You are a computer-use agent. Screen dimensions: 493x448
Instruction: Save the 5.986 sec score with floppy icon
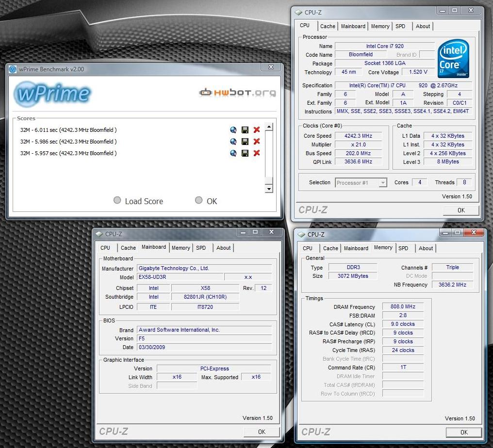click(245, 142)
